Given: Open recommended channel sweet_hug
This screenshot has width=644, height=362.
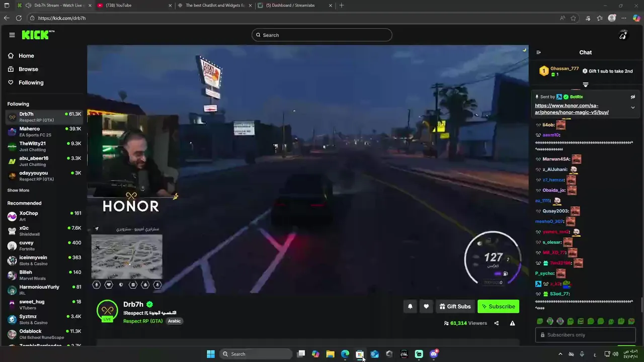Looking at the screenshot, I should point(44,305).
